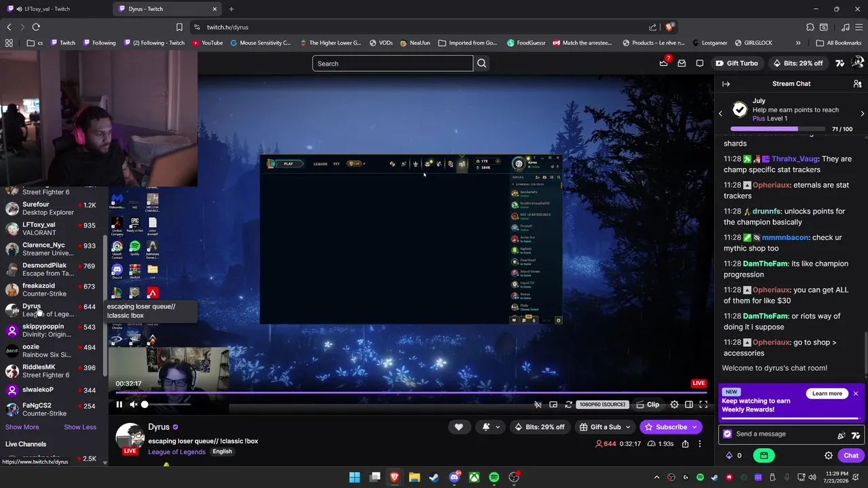
Task: Click Show More in the channel list
Action: pyautogui.click(x=22, y=427)
